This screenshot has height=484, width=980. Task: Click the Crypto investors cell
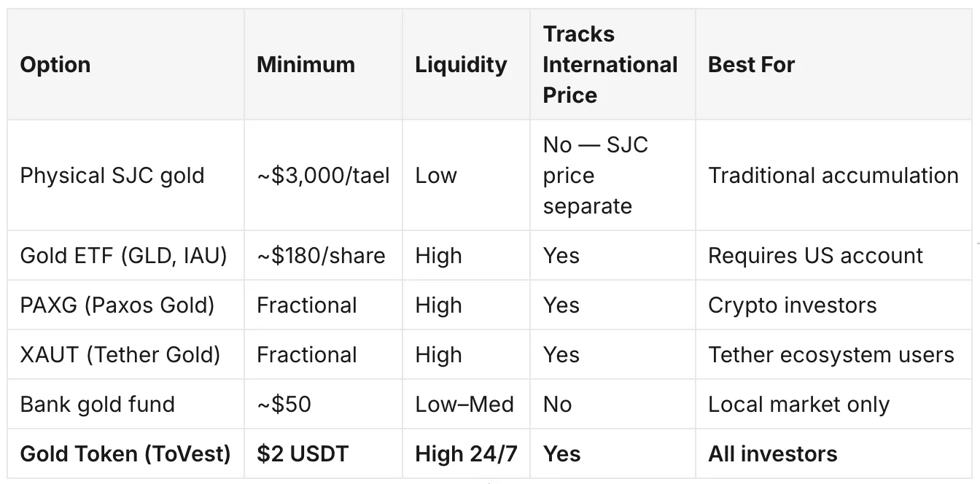pos(793,305)
